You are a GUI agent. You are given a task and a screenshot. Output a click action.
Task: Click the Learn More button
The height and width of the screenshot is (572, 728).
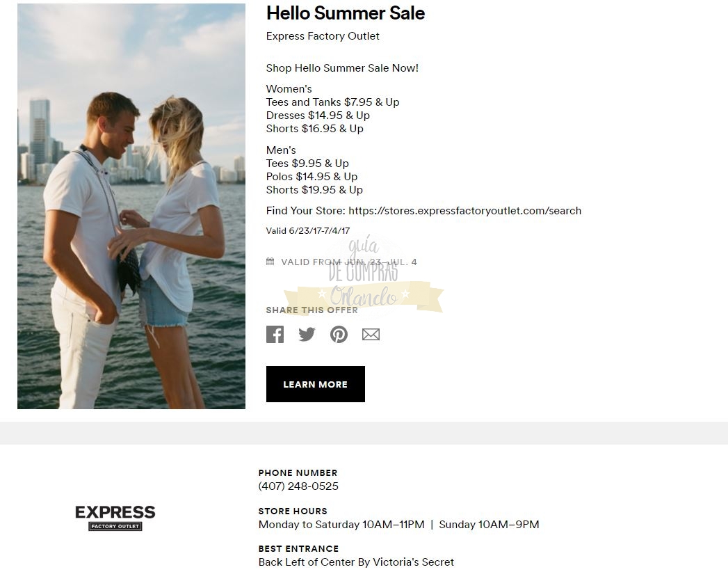315,384
